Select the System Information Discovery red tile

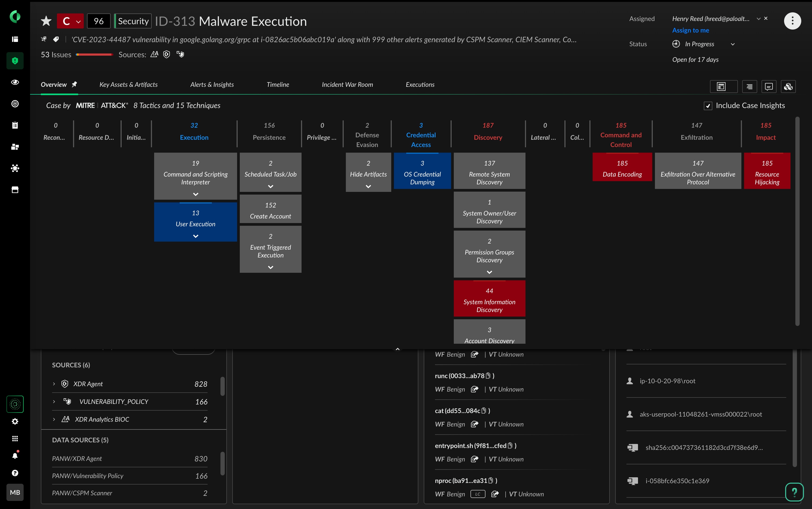click(x=489, y=299)
